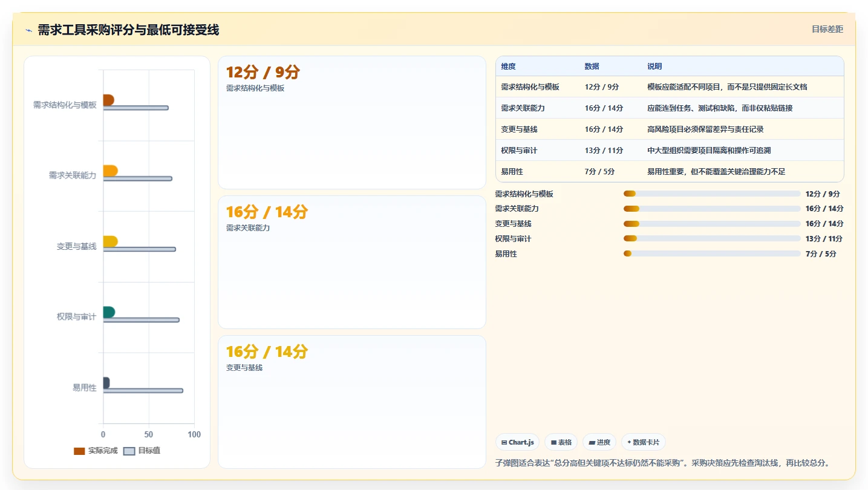Click the 50 tick on the chart x-axis

(x=149, y=434)
